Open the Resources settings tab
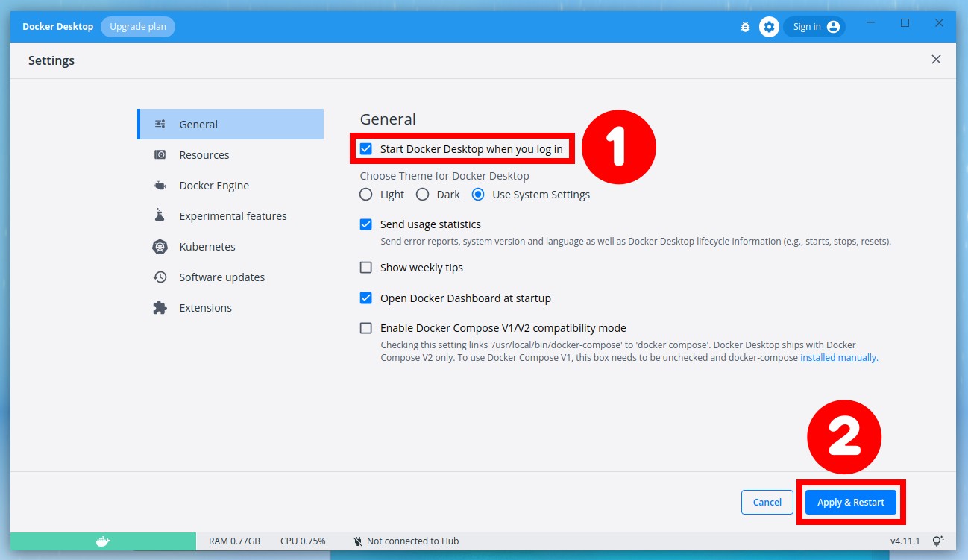The image size is (968, 560). point(230,155)
